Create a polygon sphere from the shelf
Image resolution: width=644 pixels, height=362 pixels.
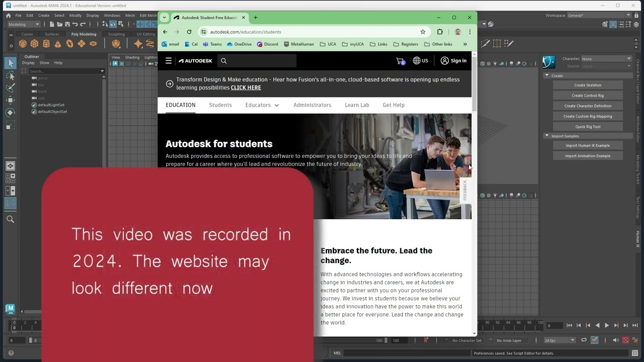point(23,44)
